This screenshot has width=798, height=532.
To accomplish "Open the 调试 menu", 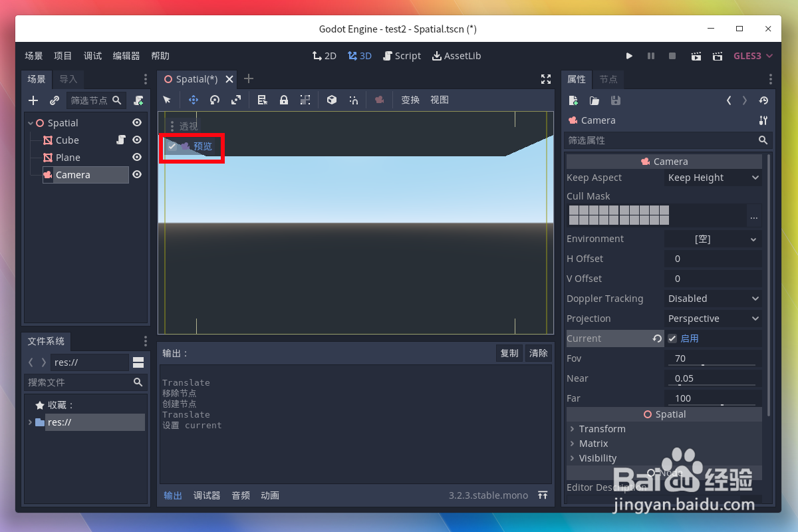I will [x=93, y=56].
